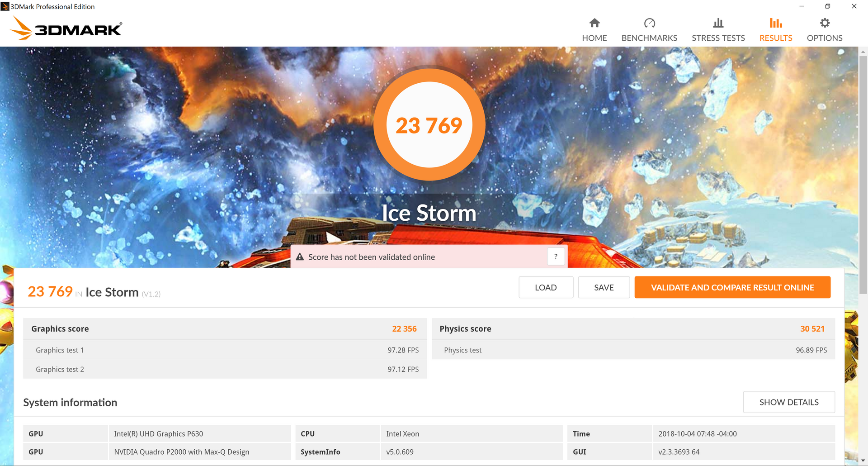
Task: Click the Results chart icon
Action: tap(776, 23)
